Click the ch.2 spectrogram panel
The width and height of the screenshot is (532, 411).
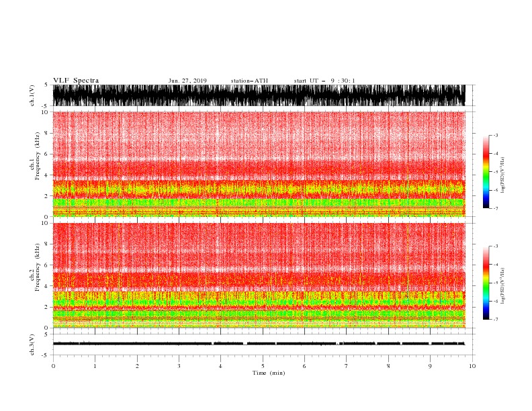tap(259, 275)
